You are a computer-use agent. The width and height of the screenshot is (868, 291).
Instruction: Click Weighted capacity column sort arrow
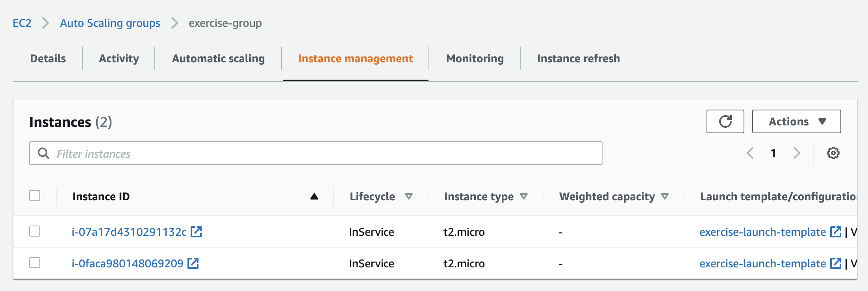(665, 196)
